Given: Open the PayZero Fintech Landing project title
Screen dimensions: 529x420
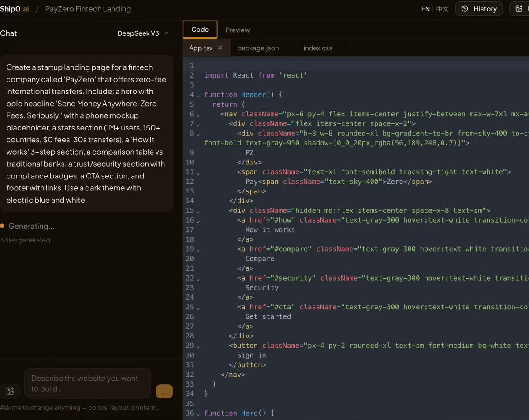Looking at the screenshot, I should point(88,9).
